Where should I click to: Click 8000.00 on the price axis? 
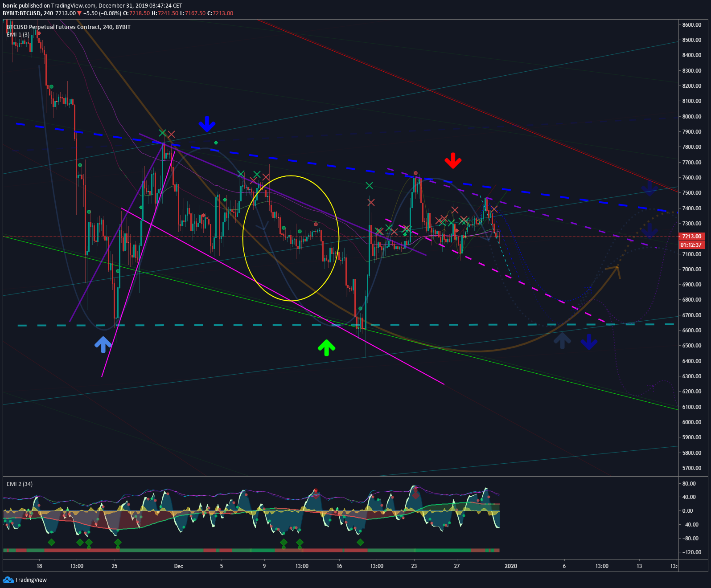pyautogui.click(x=692, y=117)
